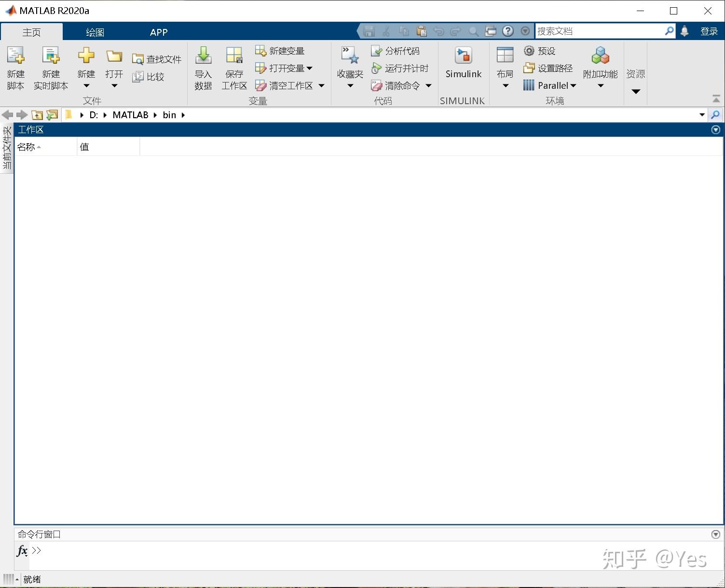
Task: Create a 新建实时脚本 live script
Action: click(51, 67)
